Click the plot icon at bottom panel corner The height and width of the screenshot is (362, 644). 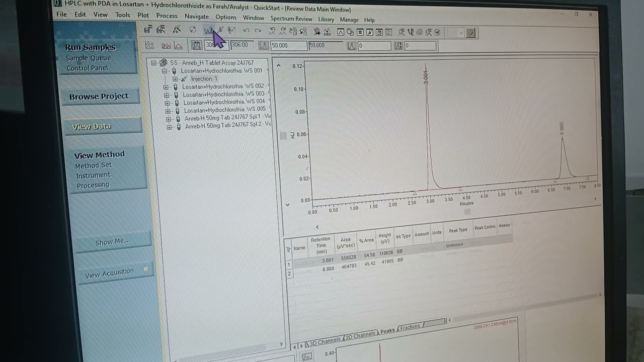306,356
